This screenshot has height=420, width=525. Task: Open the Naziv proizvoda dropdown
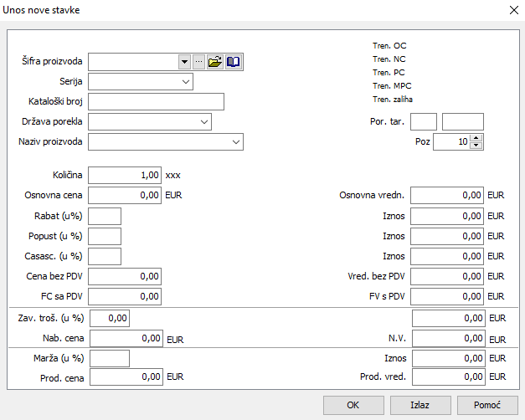tap(235, 142)
